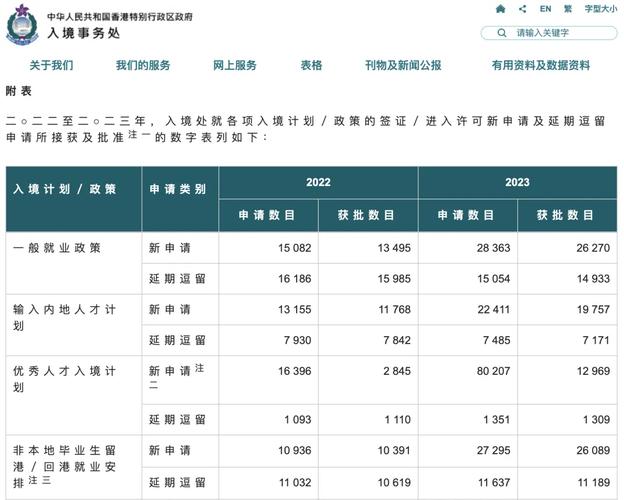This screenshot has width=624, height=500.
Task: Click the value 10 391
Action: tap(394, 450)
